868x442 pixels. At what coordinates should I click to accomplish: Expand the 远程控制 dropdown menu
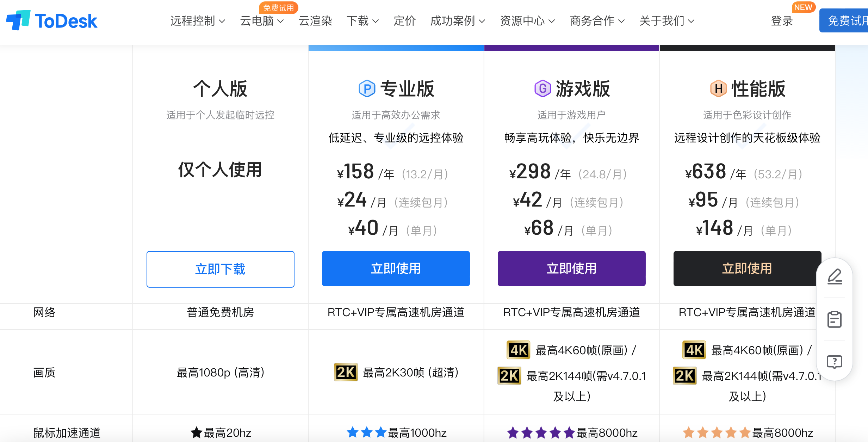tap(197, 21)
